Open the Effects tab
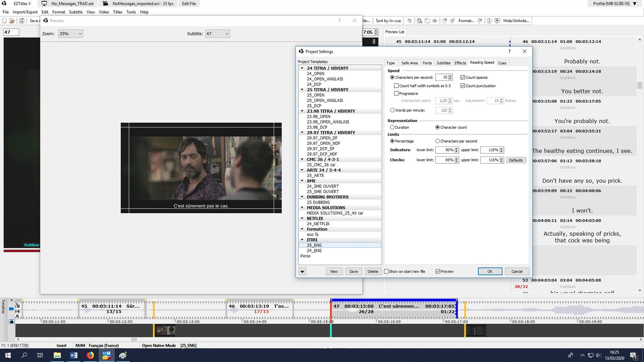 (x=460, y=63)
